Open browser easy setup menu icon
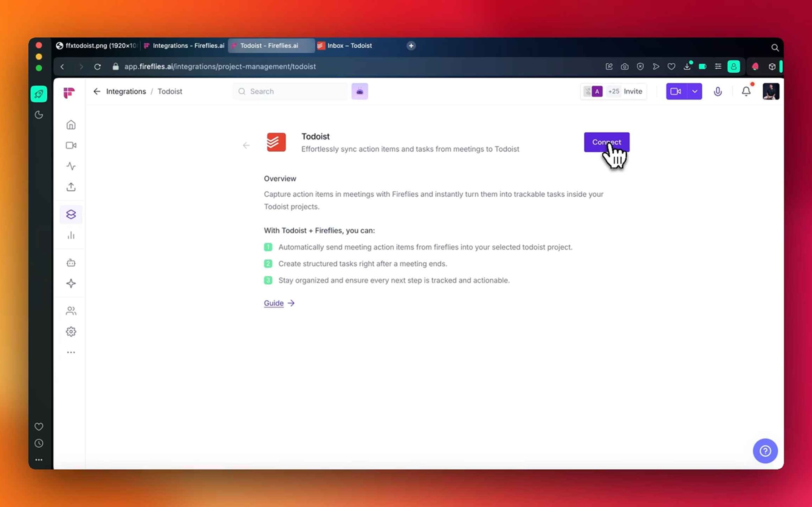 pos(718,66)
